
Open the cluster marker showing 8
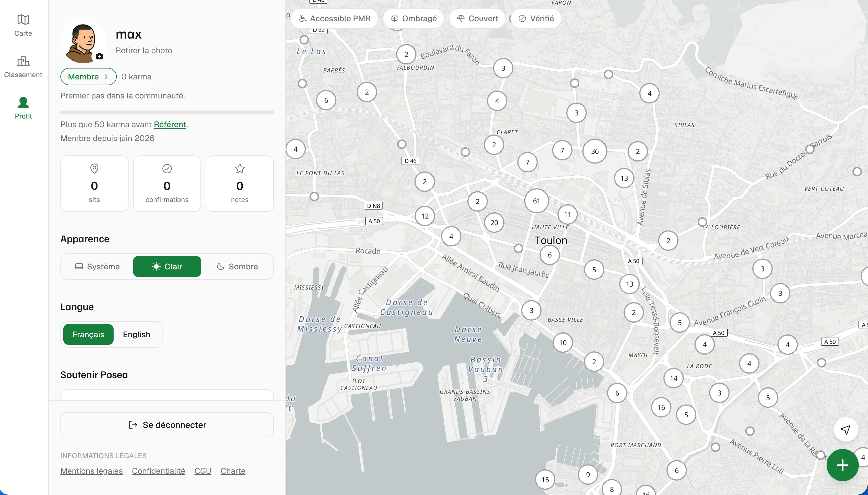612,489
